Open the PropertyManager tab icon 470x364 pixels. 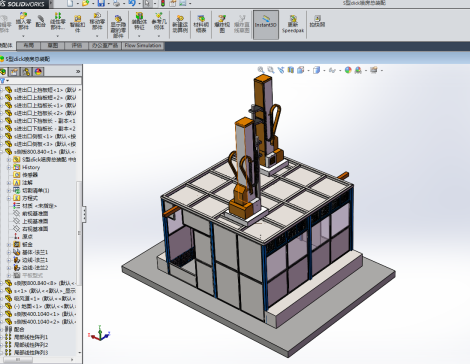[x=14, y=72]
